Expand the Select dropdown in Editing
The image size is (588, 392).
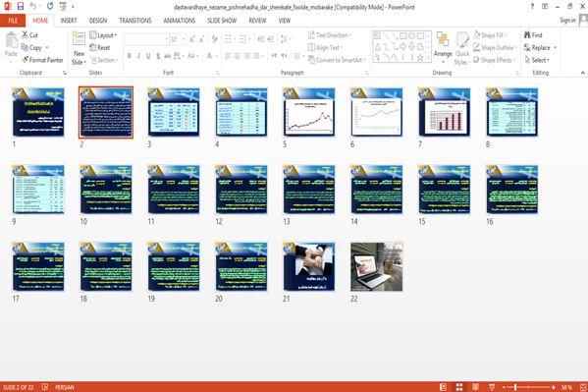coord(537,60)
